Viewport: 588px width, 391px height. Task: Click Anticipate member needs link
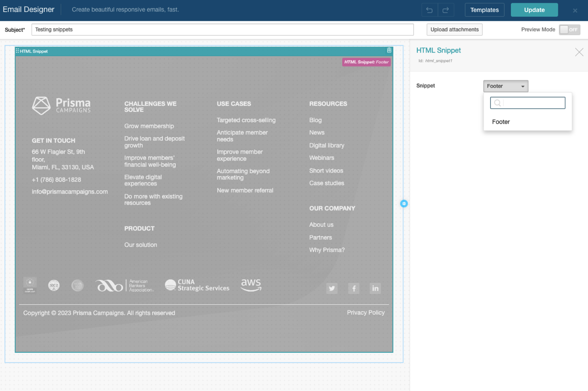click(x=242, y=136)
